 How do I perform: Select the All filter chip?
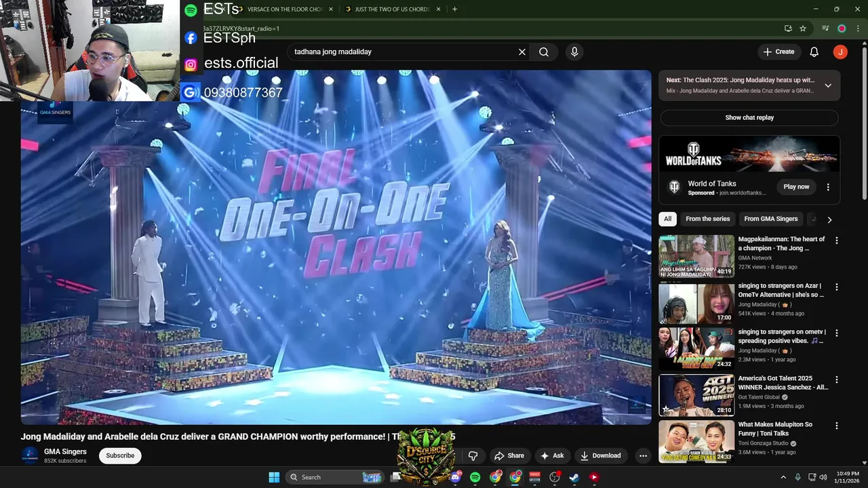[x=668, y=219]
